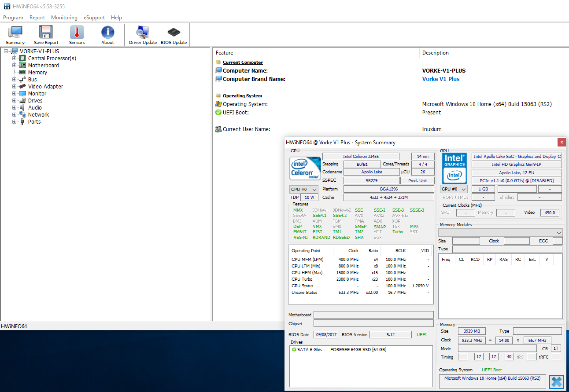Select the Audio tree item
The width and height of the screenshot is (569, 392).
click(35, 107)
